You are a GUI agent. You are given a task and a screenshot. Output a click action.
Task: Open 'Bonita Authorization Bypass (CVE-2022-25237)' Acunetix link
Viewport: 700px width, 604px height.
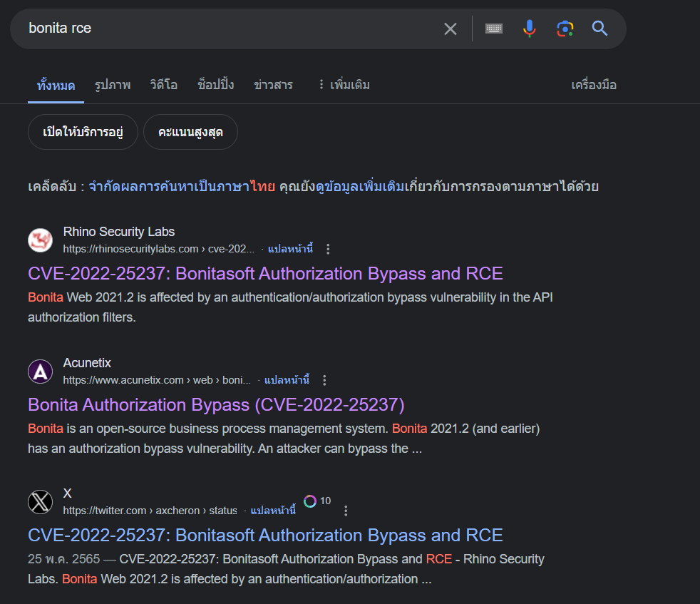pos(216,405)
